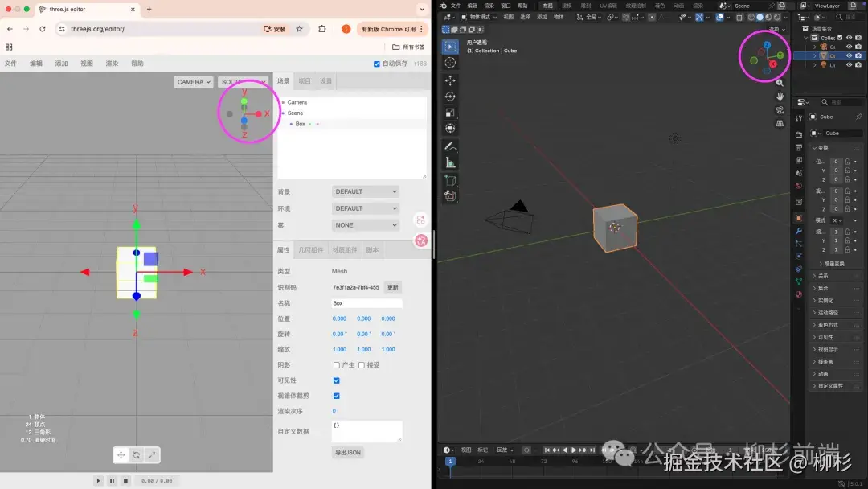Switch to 材质组件 tab
Screen dimensions: 868x489
[x=345, y=250]
